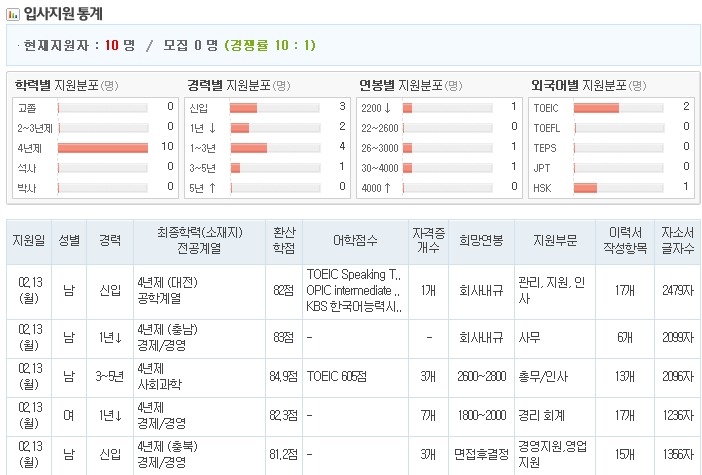Click the TOEIC 605점 cell
This screenshot has width=702, height=475.
(355, 377)
